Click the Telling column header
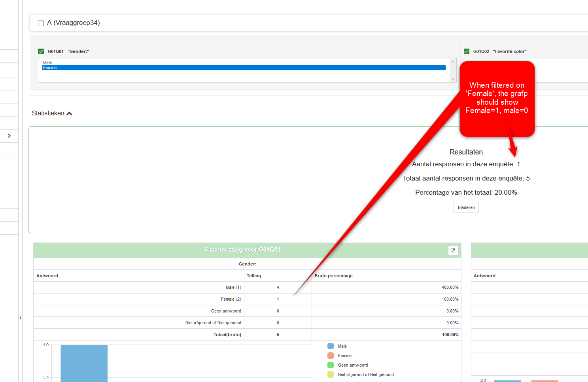 pos(254,276)
